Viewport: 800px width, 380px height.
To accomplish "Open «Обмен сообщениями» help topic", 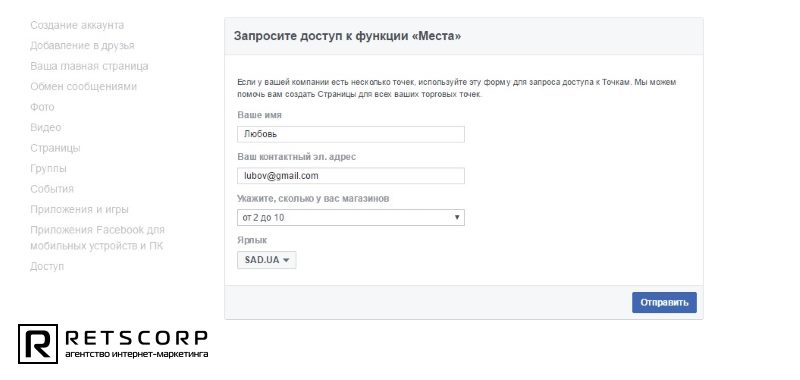I will click(84, 87).
